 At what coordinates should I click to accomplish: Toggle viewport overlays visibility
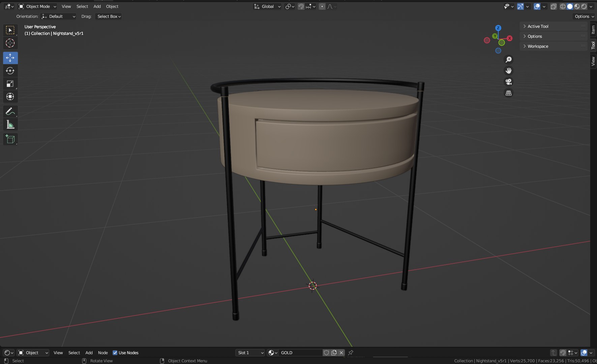tap(537, 6)
